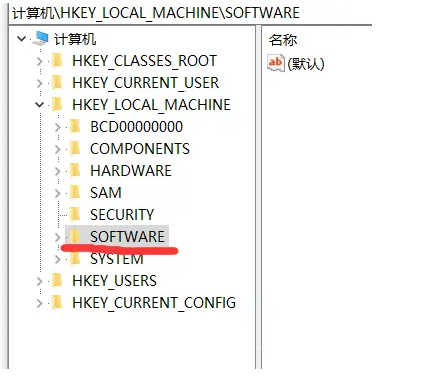Click the SECURITY folder icon
437x379 pixels.
tap(76, 215)
